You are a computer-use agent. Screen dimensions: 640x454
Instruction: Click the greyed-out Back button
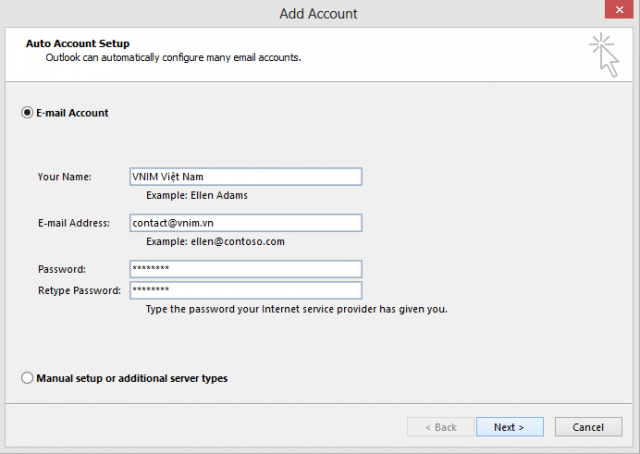pyautogui.click(x=441, y=427)
